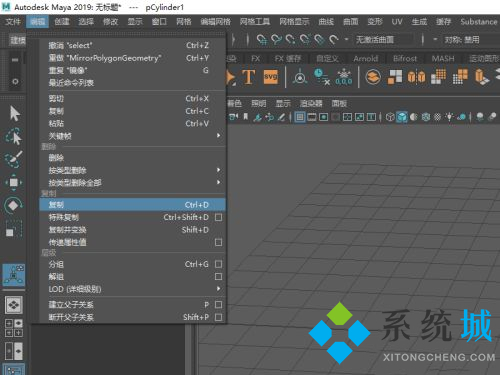
Task: Click the snap to point magnet icon
Action: (291, 40)
